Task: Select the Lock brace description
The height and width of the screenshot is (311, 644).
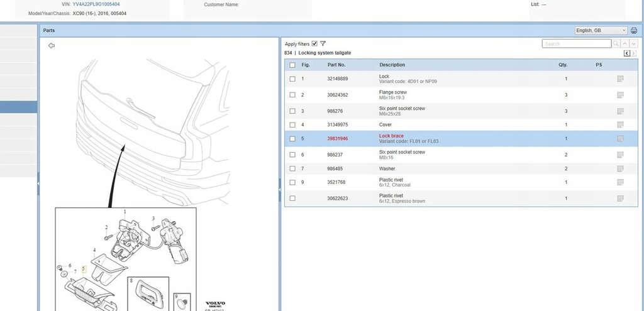Action: (x=391, y=136)
